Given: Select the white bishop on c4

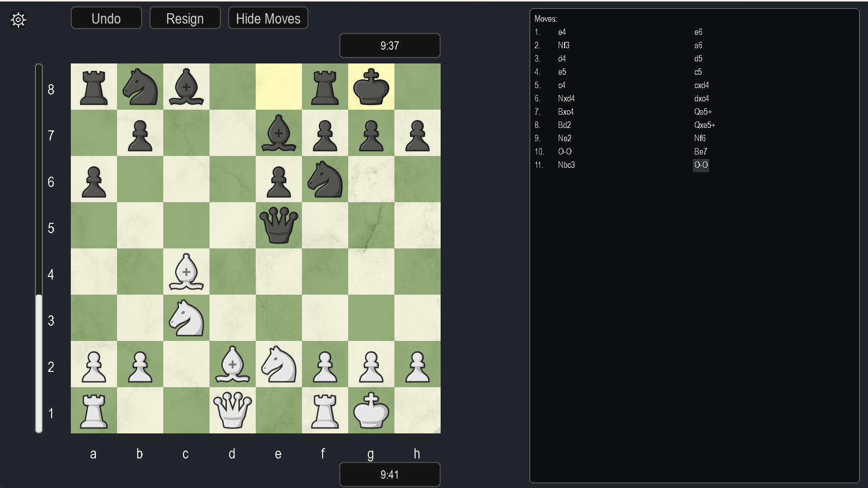Looking at the screenshot, I should 186,272.
